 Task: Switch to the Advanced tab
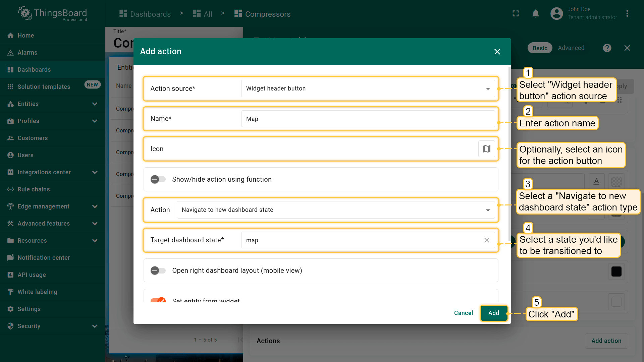(571, 48)
